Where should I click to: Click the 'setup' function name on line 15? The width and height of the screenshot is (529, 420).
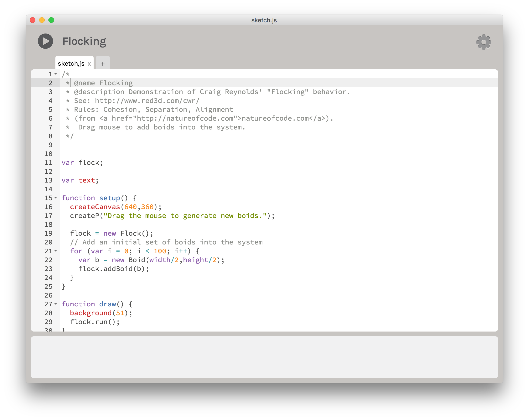(109, 198)
